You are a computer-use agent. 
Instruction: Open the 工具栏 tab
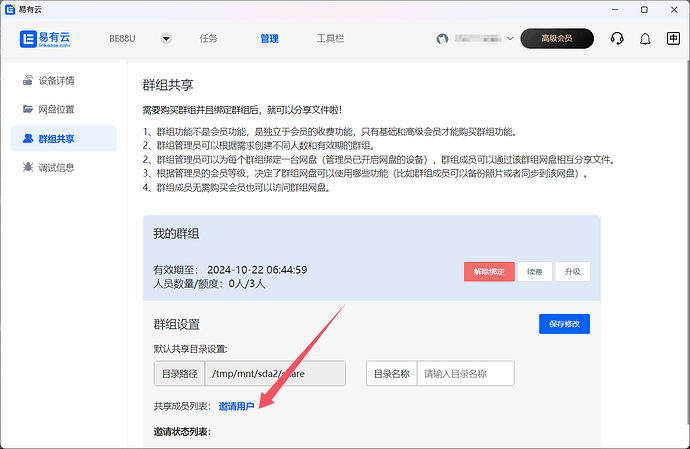[330, 39]
